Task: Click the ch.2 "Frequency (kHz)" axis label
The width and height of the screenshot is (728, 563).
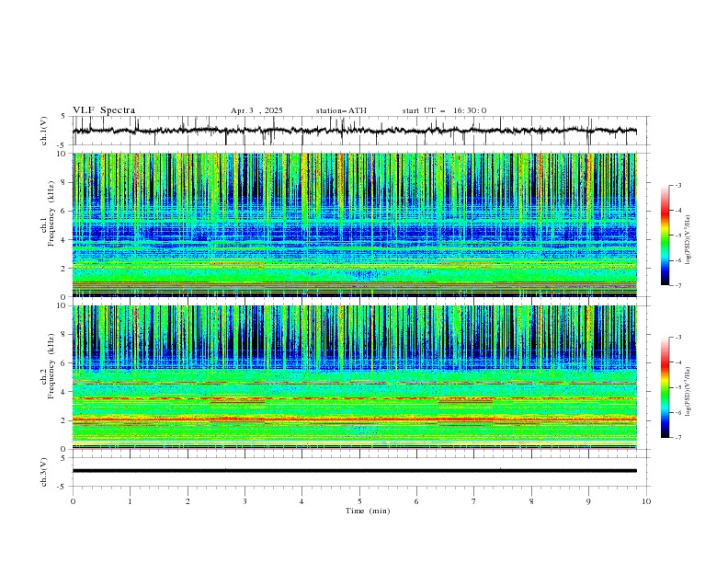Action: point(51,364)
